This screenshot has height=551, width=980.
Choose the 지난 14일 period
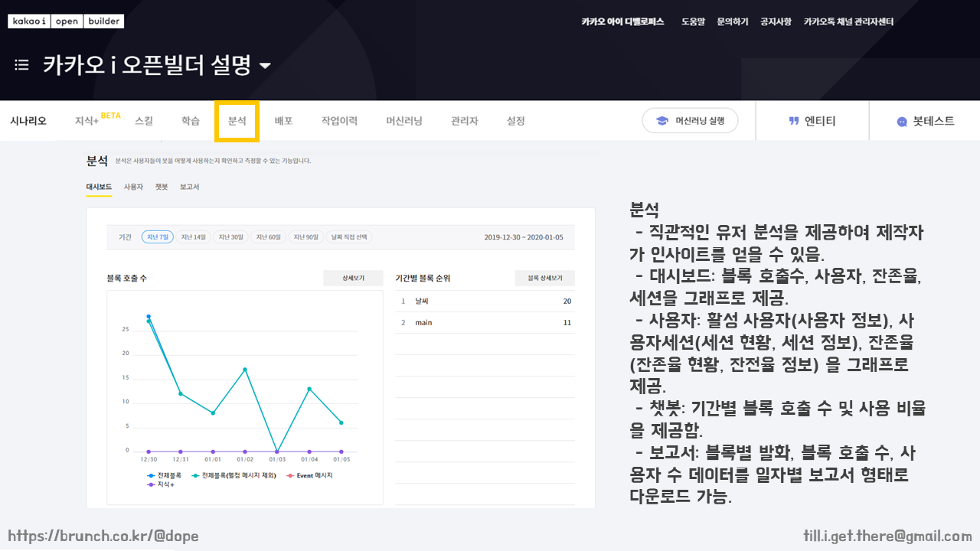click(194, 237)
